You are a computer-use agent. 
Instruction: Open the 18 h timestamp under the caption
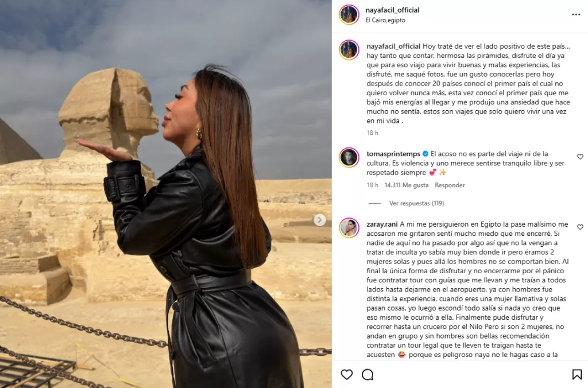click(x=372, y=133)
